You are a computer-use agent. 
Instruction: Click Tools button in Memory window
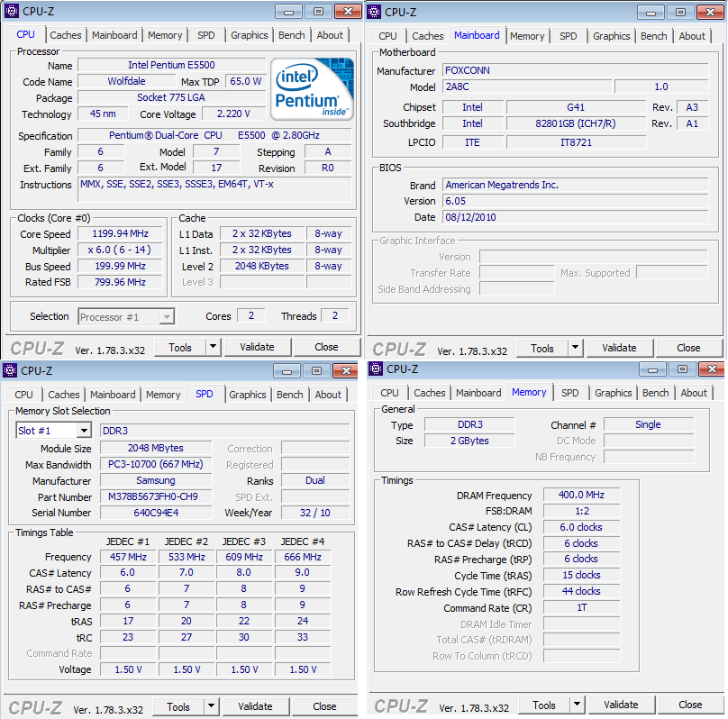[544, 705]
